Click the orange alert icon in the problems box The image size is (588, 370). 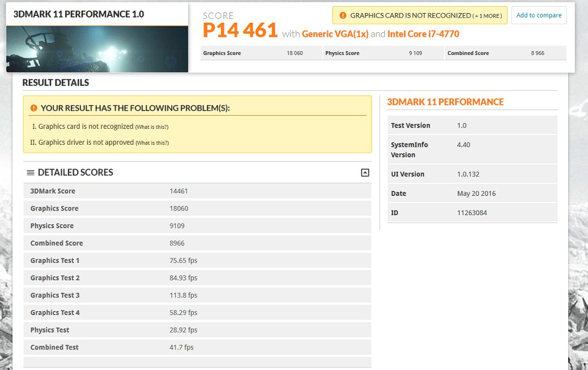(x=33, y=108)
